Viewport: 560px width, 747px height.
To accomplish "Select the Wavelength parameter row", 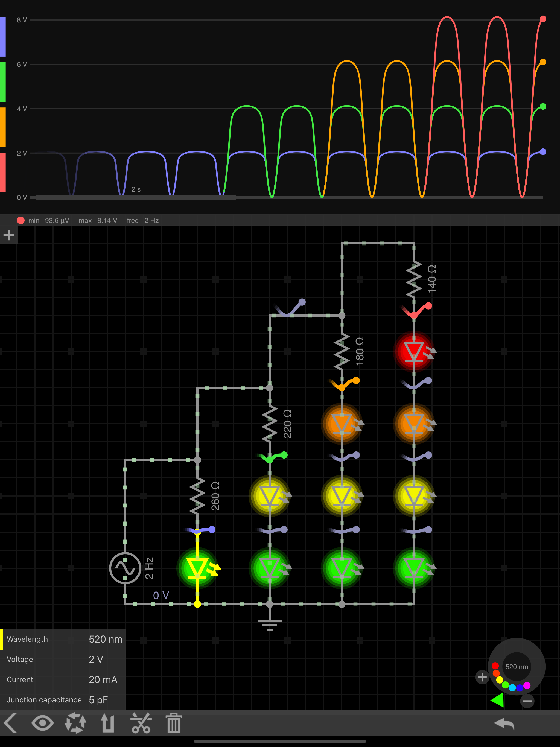I will click(x=63, y=639).
